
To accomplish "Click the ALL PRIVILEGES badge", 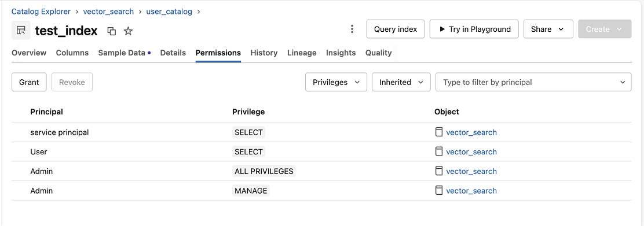I will coord(264,172).
